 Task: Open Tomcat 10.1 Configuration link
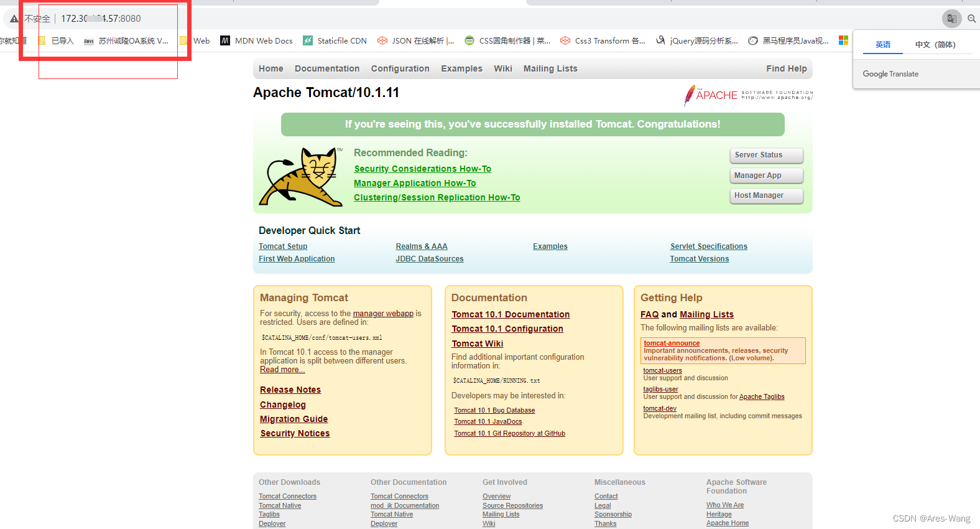point(507,329)
